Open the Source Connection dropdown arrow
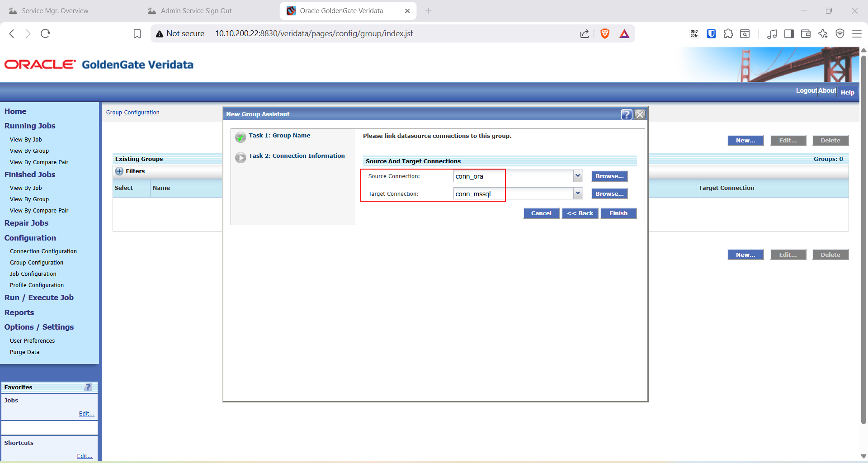This screenshot has width=868, height=463. coord(578,176)
